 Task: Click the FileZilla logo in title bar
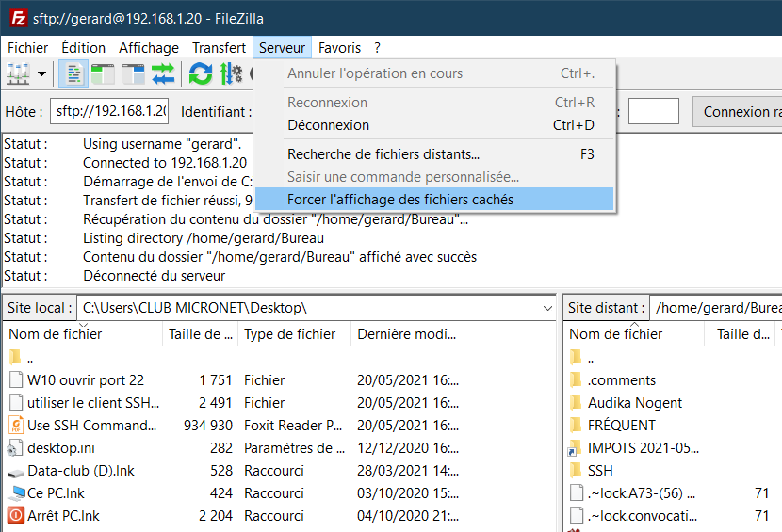[19, 19]
